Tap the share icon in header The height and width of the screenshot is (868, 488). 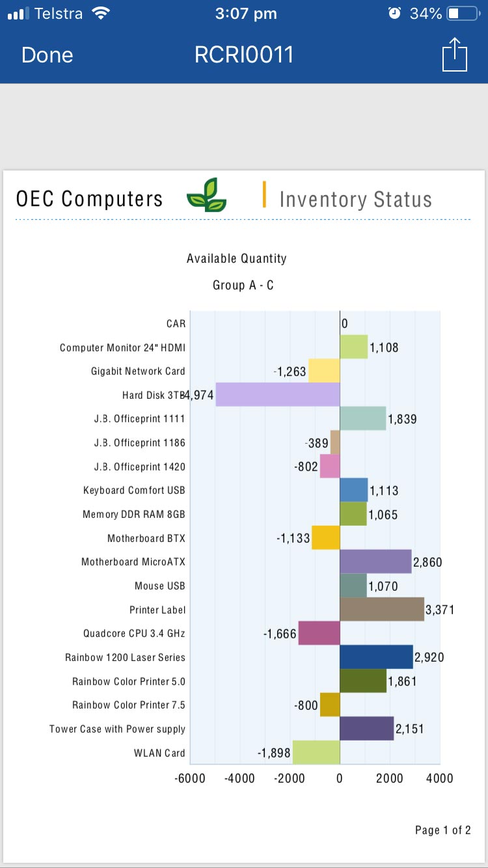pos(455,55)
